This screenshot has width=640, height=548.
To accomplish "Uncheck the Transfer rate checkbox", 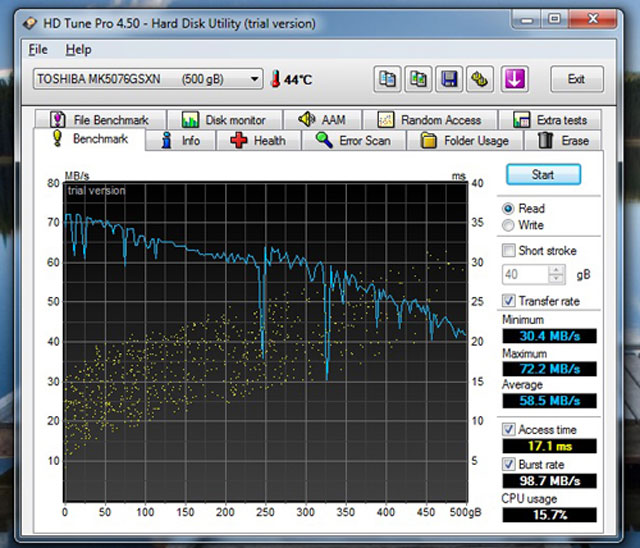I will [510, 301].
